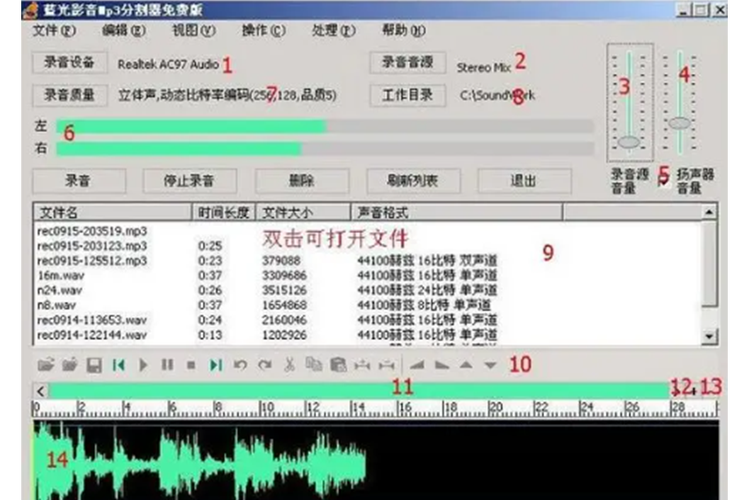Open the 帮助(H) menu
This screenshot has height=500, width=749.
[x=402, y=30]
